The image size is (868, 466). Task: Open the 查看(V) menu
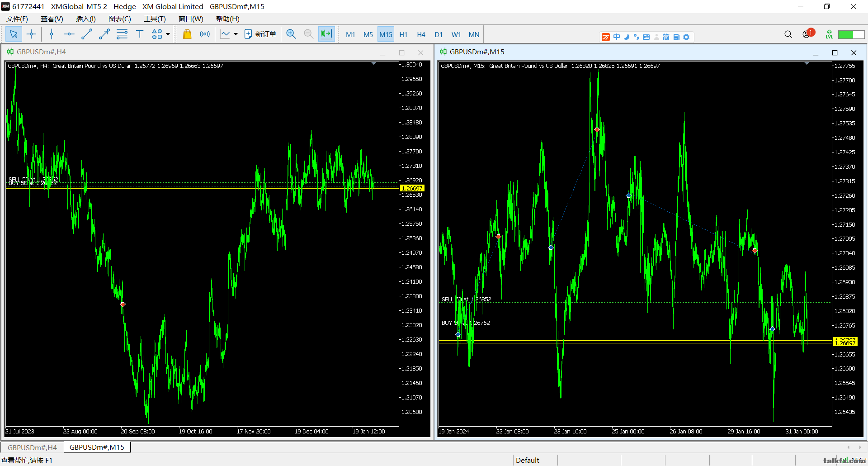coord(52,19)
